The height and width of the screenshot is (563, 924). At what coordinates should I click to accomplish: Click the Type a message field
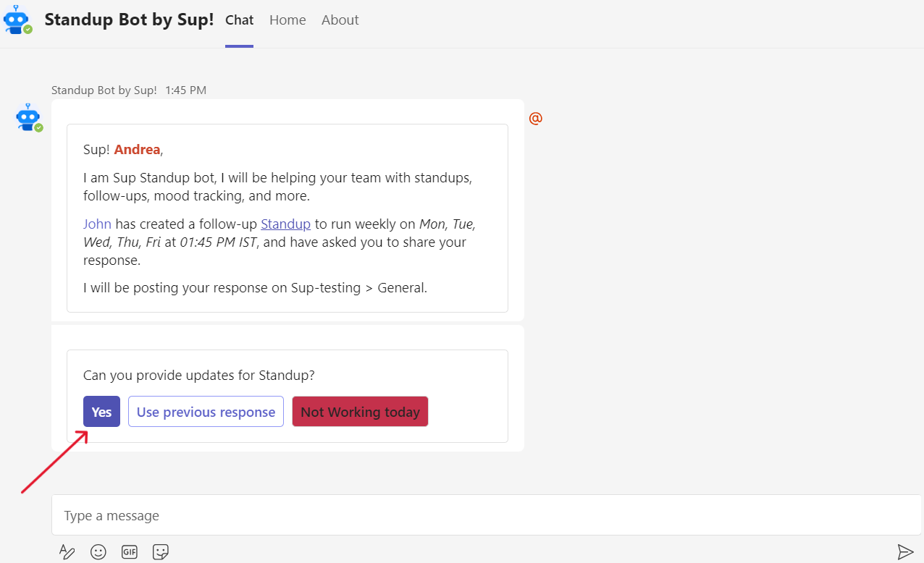pos(290,515)
